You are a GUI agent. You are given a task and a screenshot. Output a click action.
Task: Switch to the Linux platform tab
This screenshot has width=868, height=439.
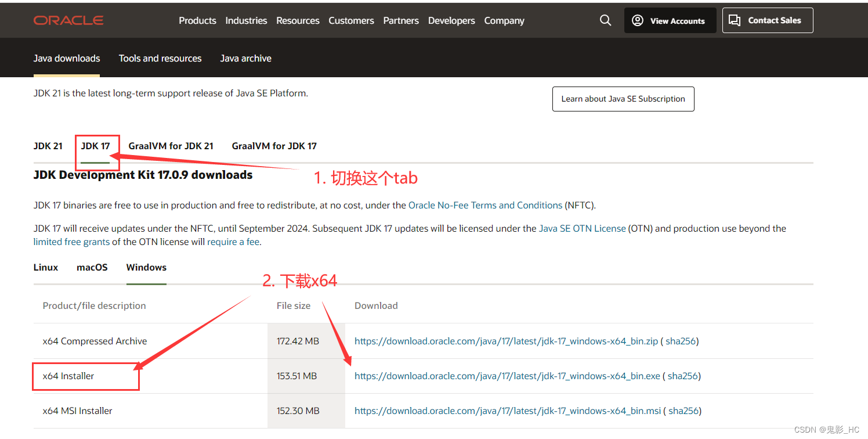click(45, 267)
